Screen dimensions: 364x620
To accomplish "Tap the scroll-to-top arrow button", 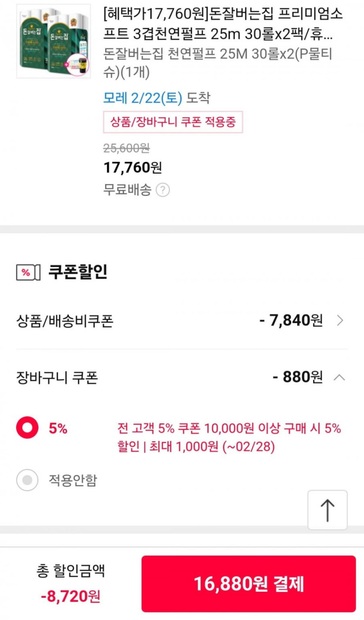I will click(x=327, y=510).
